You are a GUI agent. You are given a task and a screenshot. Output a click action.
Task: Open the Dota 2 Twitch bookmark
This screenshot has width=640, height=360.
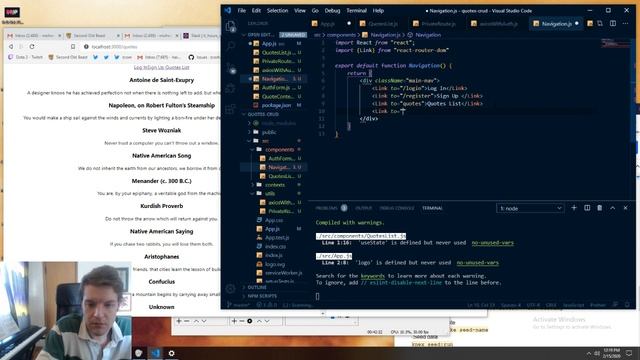[25, 57]
